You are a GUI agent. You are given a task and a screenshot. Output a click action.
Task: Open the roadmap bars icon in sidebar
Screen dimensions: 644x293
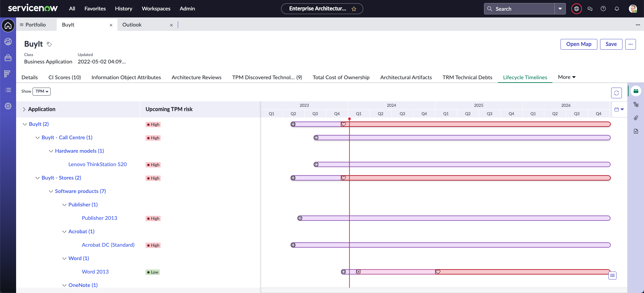pyautogui.click(x=7, y=74)
